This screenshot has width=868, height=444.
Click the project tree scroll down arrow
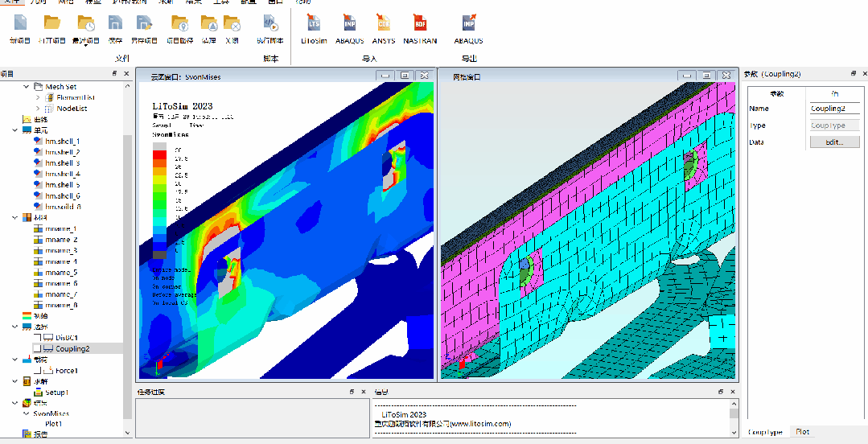(x=127, y=433)
